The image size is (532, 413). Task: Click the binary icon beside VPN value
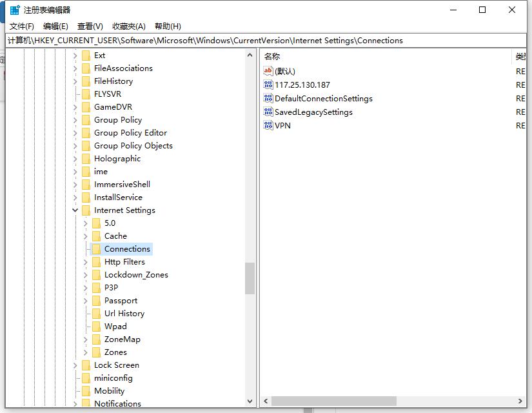pyautogui.click(x=269, y=125)
